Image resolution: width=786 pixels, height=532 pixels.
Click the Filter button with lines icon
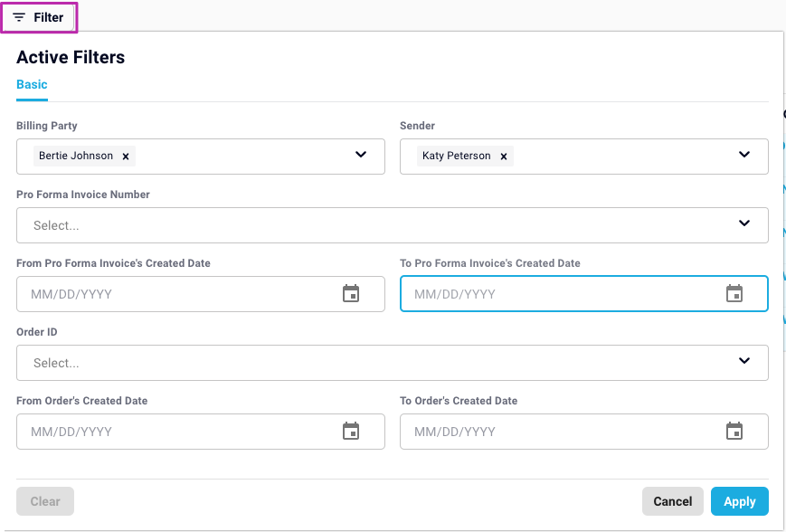tap(39, 17)
